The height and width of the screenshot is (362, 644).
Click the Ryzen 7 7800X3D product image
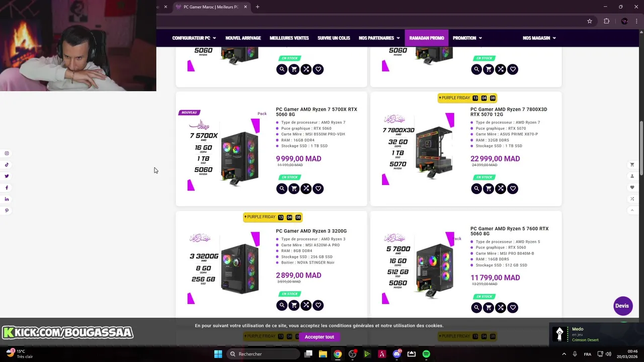[x=419, y=149]
